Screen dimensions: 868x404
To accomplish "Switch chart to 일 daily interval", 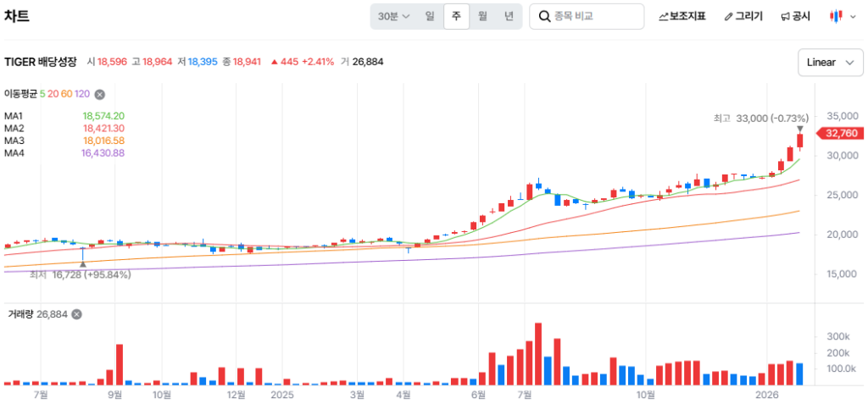I will [x=430, y=16].
